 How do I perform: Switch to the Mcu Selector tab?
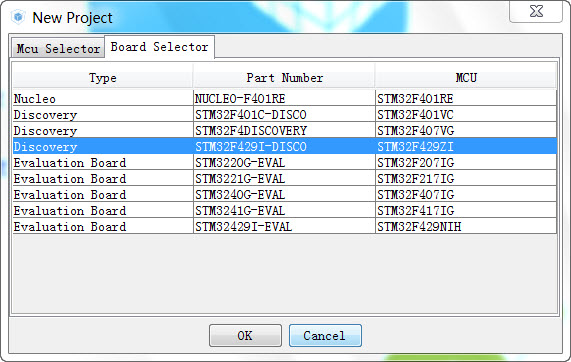[x=58, y=48]
